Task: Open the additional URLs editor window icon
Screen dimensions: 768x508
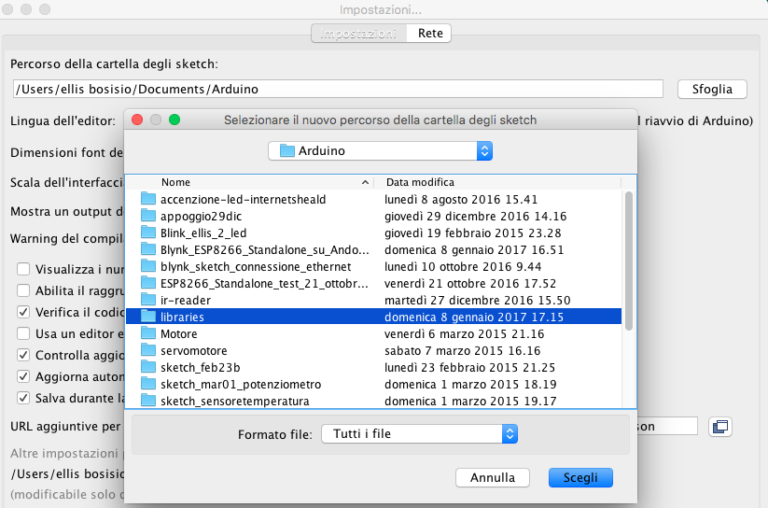Action: click(x=719, y=427)
